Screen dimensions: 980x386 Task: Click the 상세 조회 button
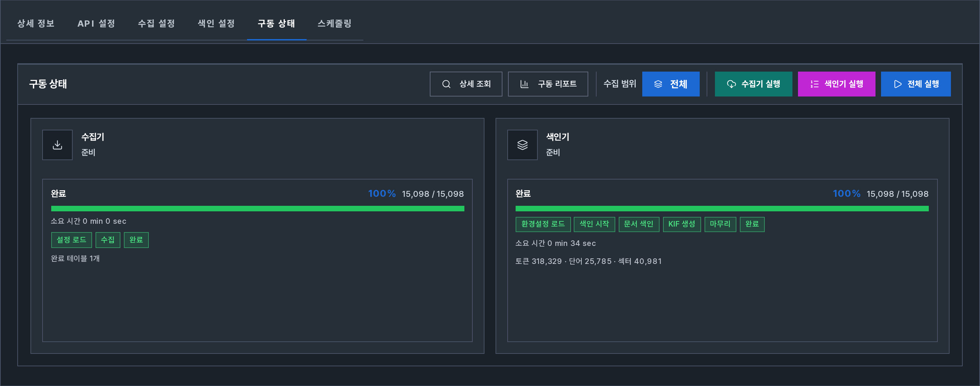coord(466,84)
